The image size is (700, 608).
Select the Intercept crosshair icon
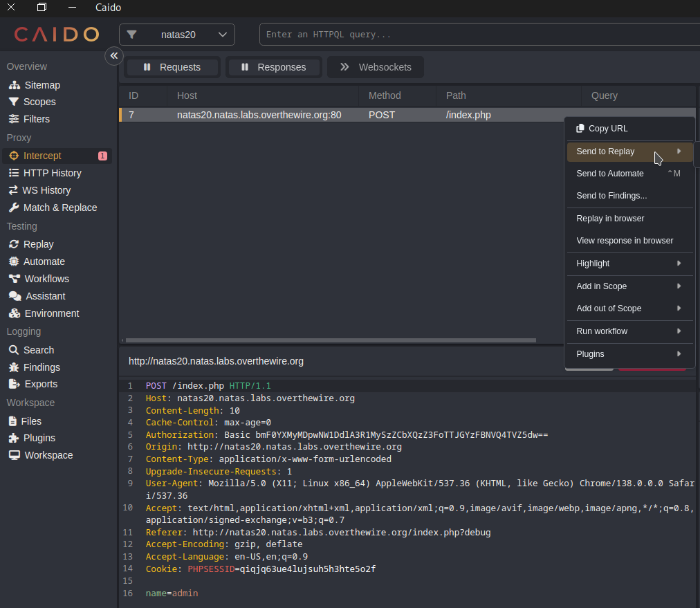14,156
